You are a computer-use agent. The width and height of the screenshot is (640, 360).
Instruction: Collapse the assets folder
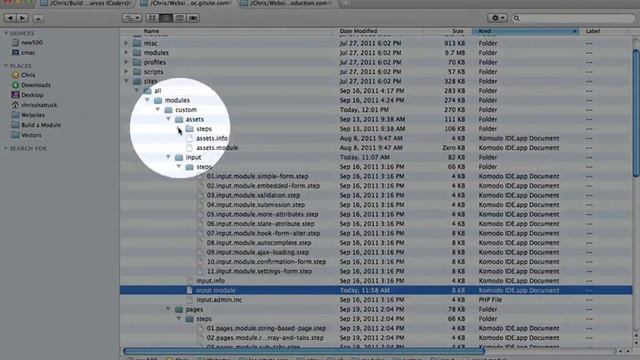pyautogui.click(x=168, y=119)
